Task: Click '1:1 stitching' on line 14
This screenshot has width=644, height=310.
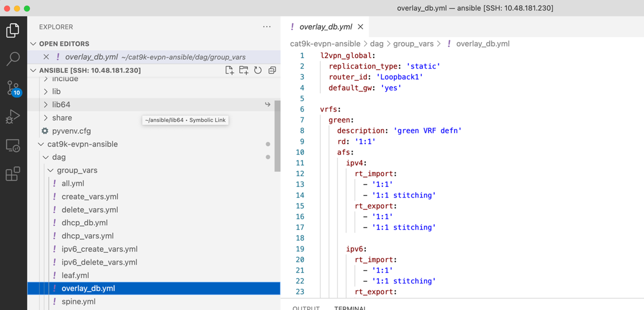Action: tap(404, 195)
